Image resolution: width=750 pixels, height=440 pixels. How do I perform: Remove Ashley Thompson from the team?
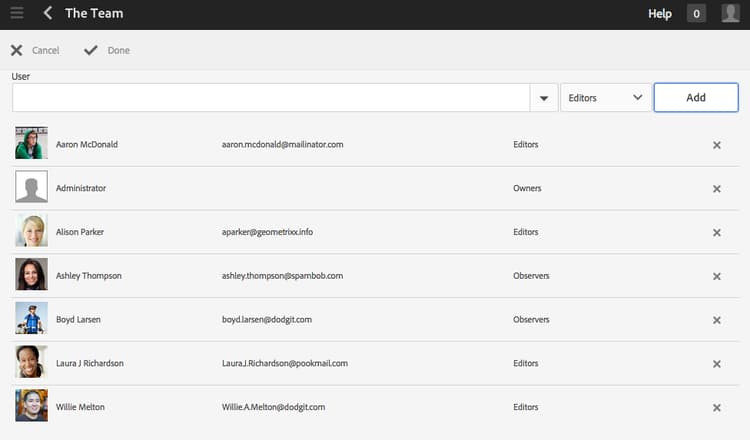716,277
